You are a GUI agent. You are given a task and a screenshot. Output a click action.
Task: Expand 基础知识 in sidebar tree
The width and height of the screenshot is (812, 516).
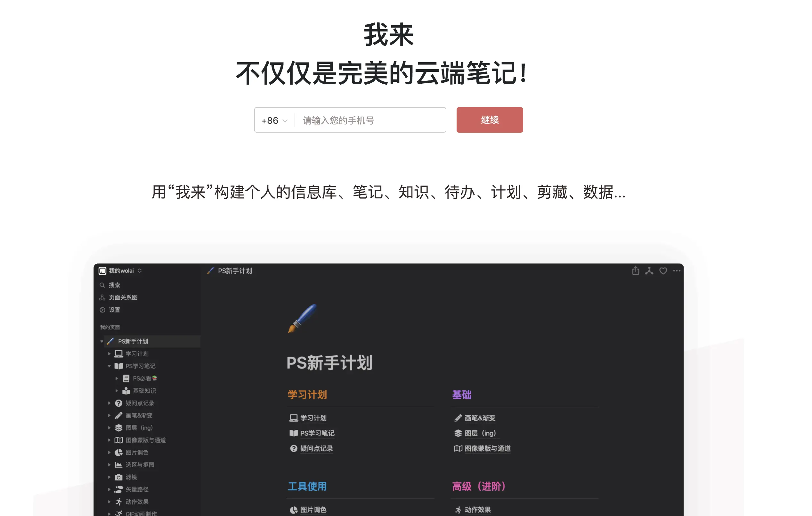(x=117, y=391)
